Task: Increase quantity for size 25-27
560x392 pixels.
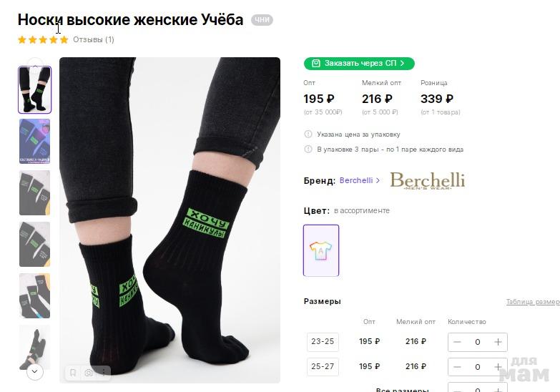Action: [498, 367]
